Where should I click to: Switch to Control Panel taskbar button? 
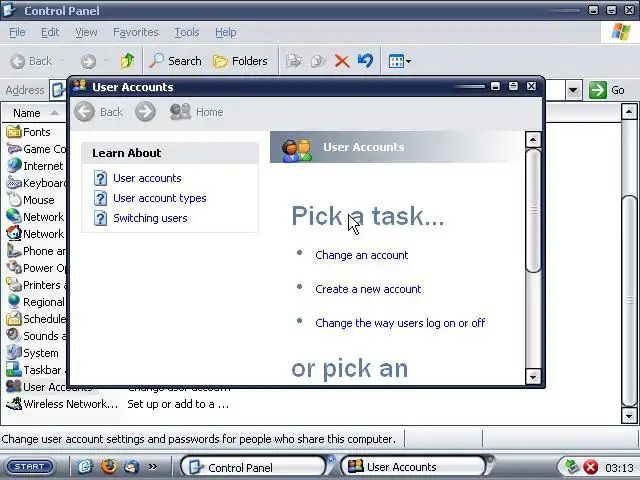tap(253, 467)
